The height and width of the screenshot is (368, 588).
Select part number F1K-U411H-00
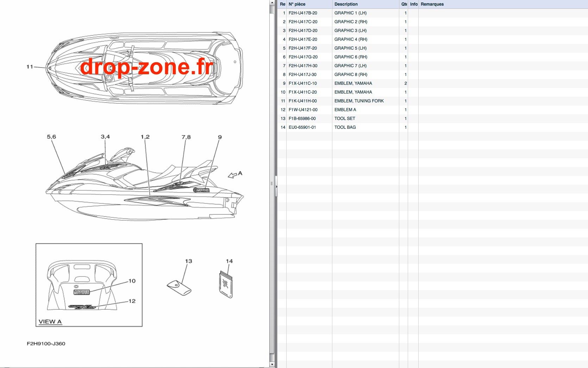click(303, 101)
